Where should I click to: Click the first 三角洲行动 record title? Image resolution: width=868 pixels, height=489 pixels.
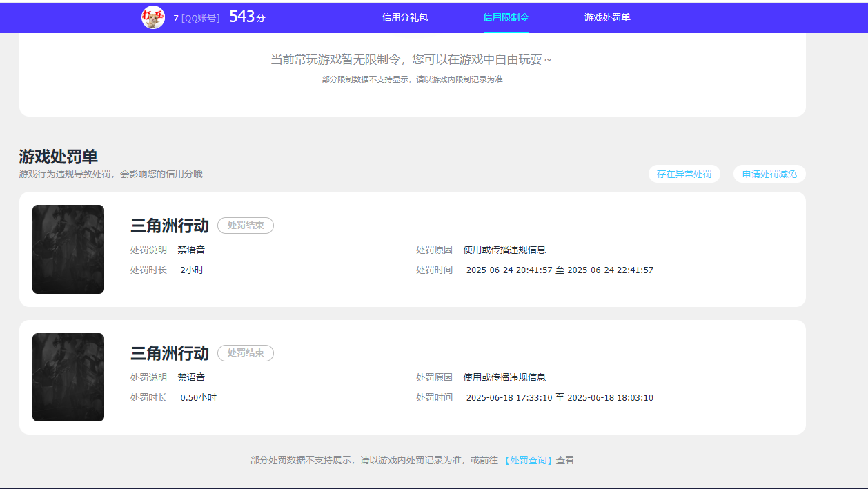(x=170, y=225)
